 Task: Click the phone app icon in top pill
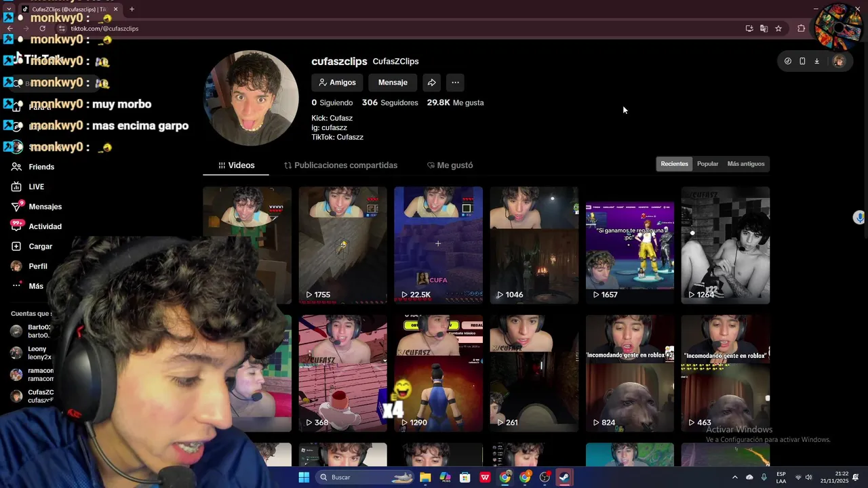click(802, 61)
